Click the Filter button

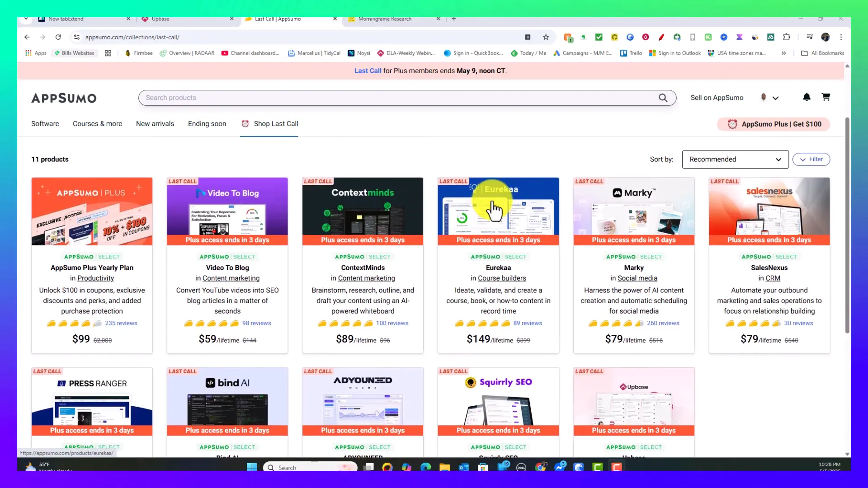click(x=811, y=160)
